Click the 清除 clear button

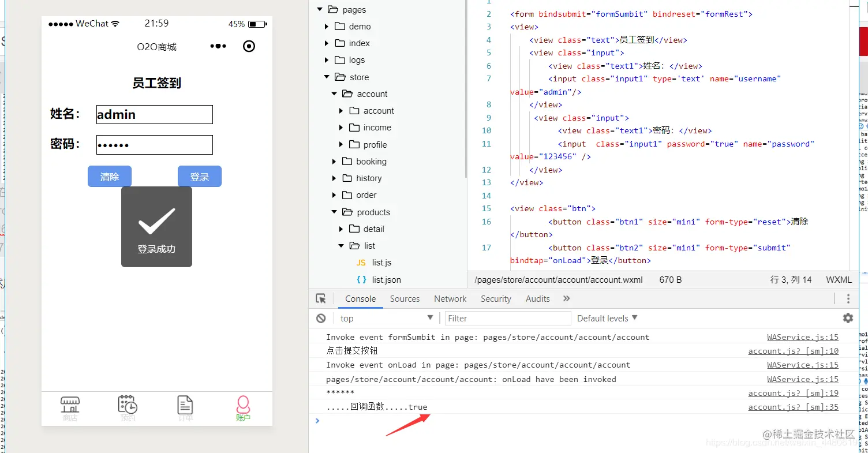point(110,177)
